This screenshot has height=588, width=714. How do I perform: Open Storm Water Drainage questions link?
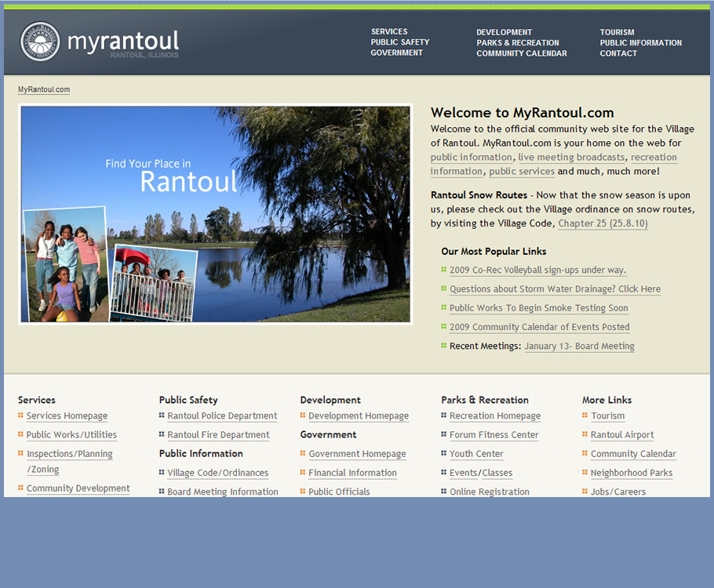pos(555,289)
